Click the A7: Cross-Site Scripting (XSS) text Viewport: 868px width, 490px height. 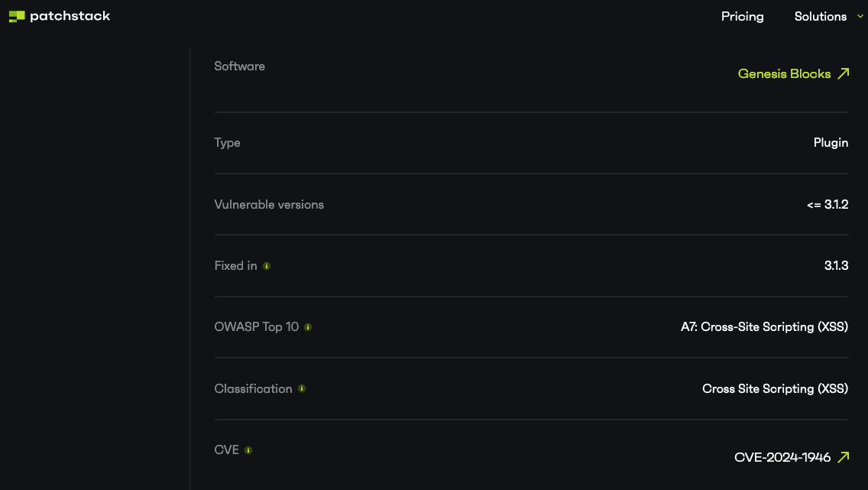tap(765, 326)
